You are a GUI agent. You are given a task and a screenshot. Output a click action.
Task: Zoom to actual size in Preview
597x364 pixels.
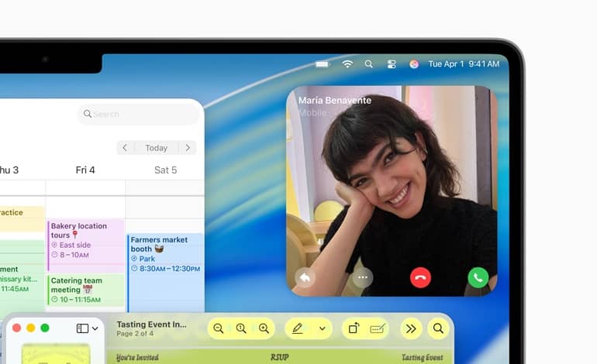pyautogui.click(x=241, y=328)
